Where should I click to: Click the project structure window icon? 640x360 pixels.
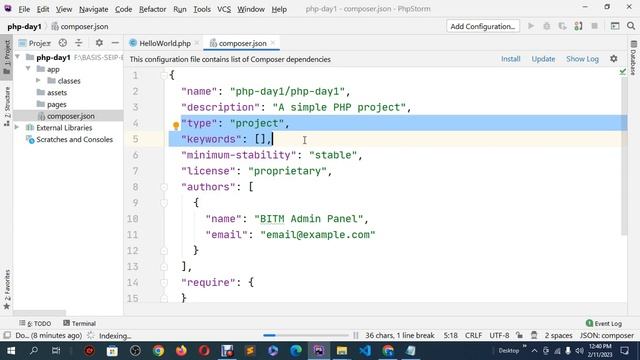[x=615, y=26]
